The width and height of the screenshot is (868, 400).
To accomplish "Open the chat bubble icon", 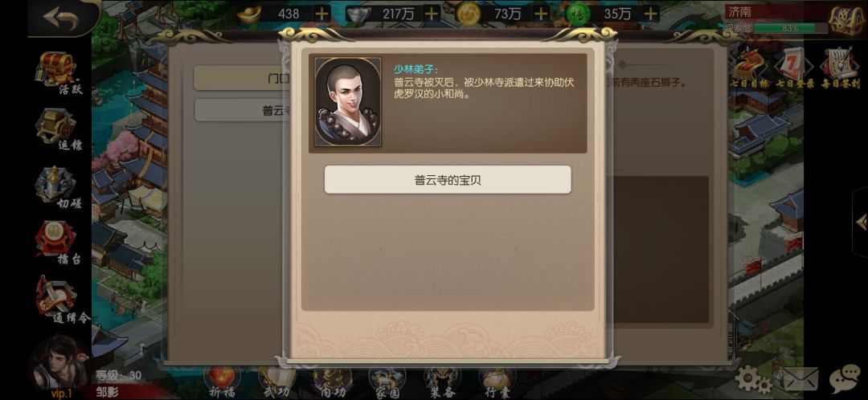I will 844,380.
